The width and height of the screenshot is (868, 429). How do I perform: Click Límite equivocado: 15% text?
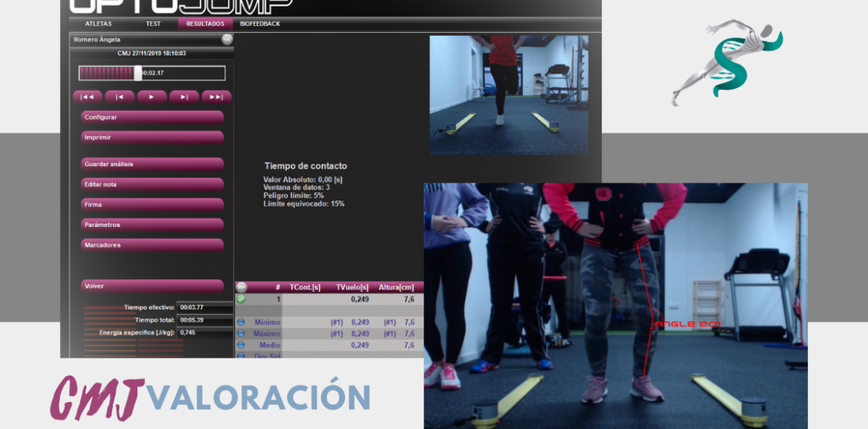point(304,203)
